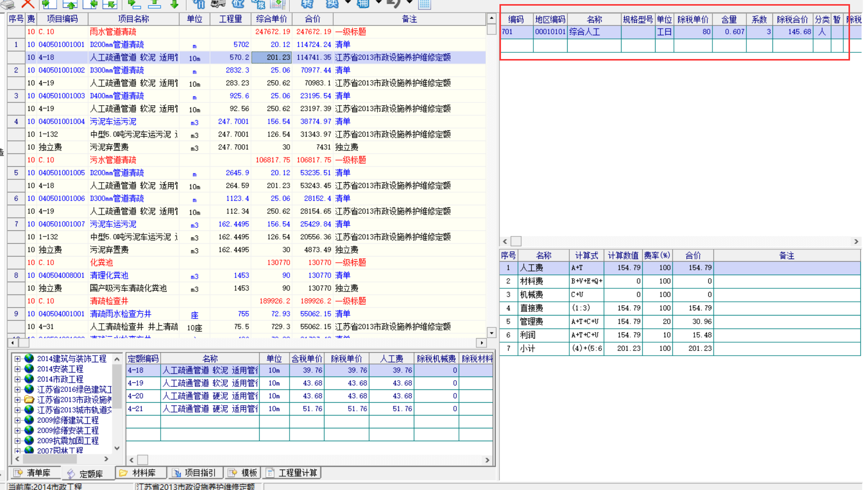The height and width of the screenshot is (490, 868).
Task: Open the 模板 tab
Action: click(242, 473)
